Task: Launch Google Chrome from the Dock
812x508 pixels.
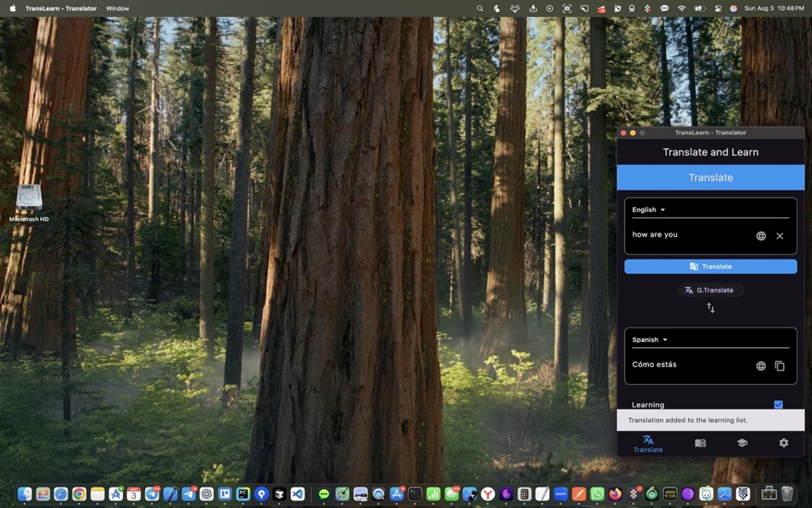Action: click(79, 494)
